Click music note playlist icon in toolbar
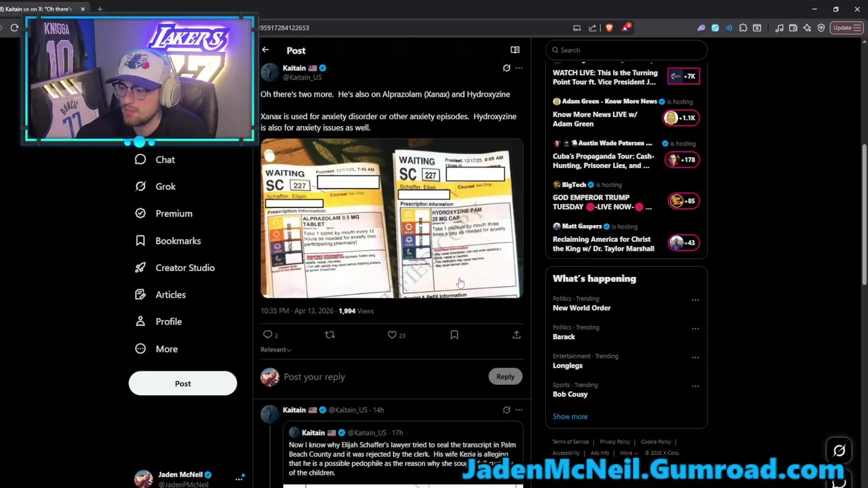Image resolution: width=868 pixels, height=488 pixels. 779,28
